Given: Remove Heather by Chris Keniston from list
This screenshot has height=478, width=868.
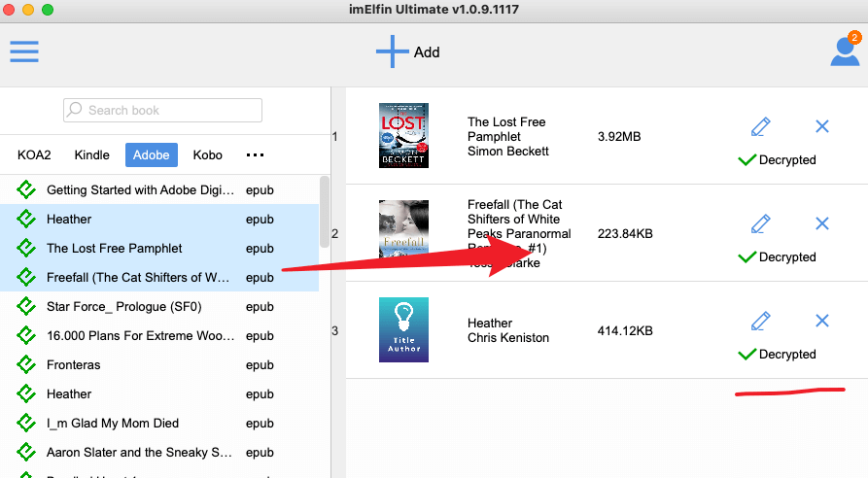Looking at the screenshot, I should [x=822, y=321].
